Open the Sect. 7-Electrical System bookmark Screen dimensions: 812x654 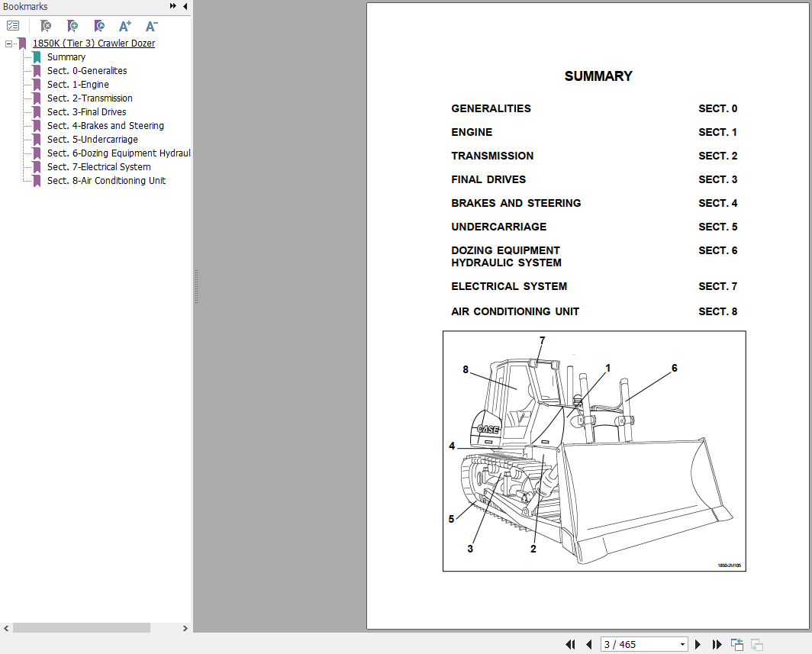pos(98,167)
